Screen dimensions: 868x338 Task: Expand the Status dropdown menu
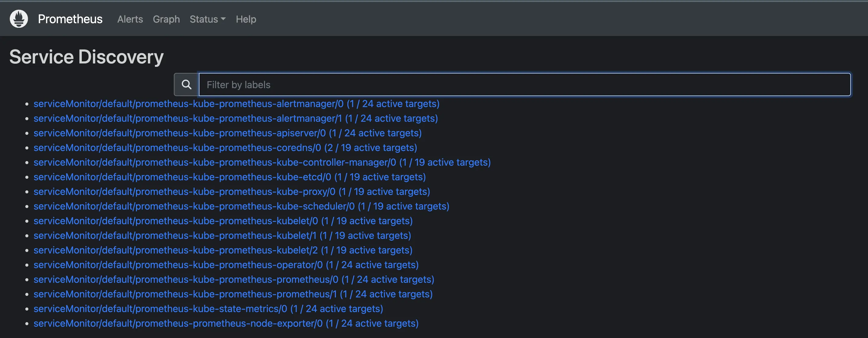[208, 19]
